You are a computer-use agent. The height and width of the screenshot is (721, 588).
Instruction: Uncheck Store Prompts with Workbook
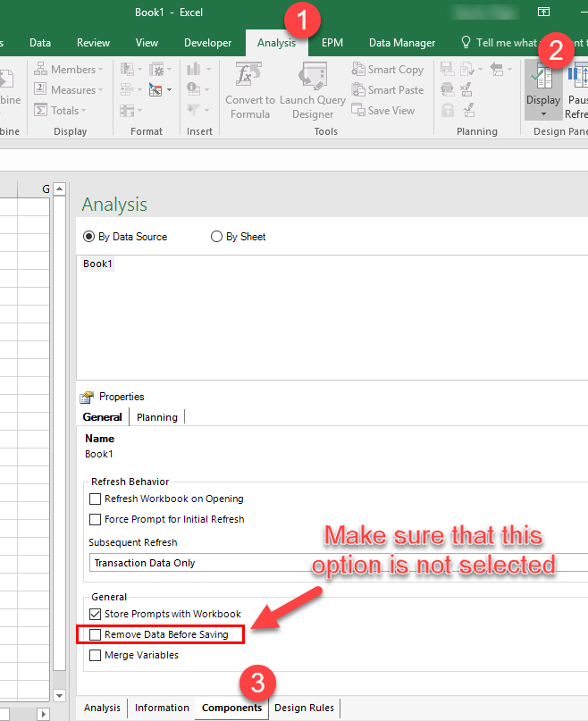point(95,615)
